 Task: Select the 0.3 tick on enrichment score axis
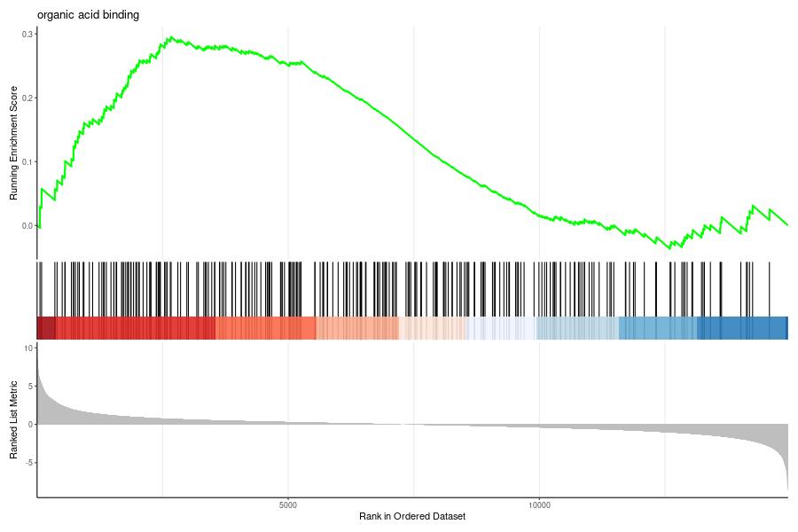27,34
